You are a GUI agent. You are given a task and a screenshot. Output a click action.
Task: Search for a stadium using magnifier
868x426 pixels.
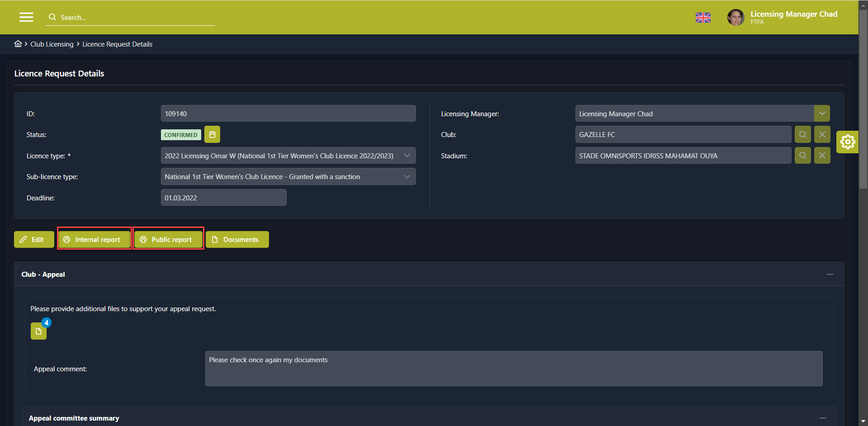click(802, 156)
